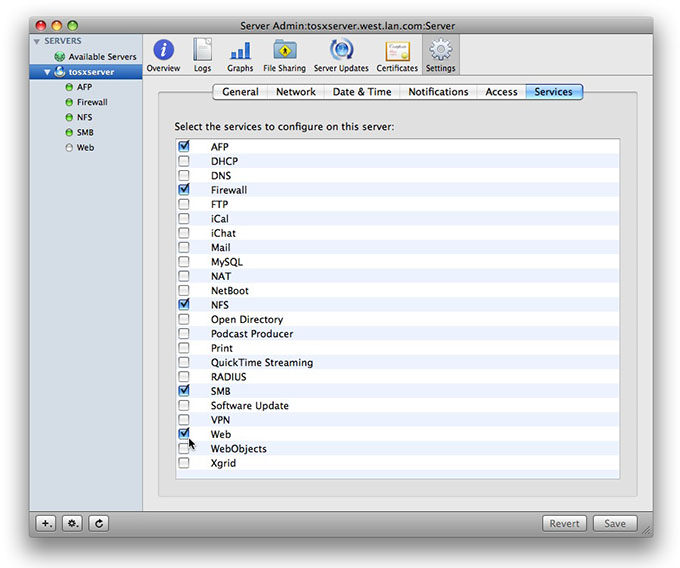Click the 'Podcast Producer' service name

tap(252, 334)
